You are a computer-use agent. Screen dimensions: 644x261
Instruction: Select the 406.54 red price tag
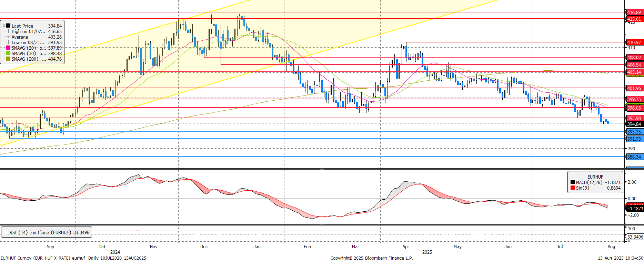pos(634,65)
